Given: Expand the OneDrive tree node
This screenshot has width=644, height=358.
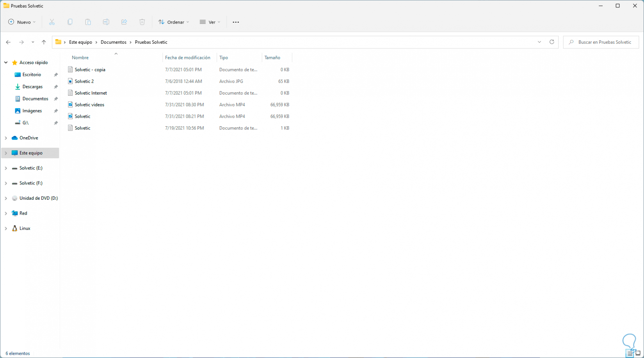Looking at the screenshot, I should point(6,138).
